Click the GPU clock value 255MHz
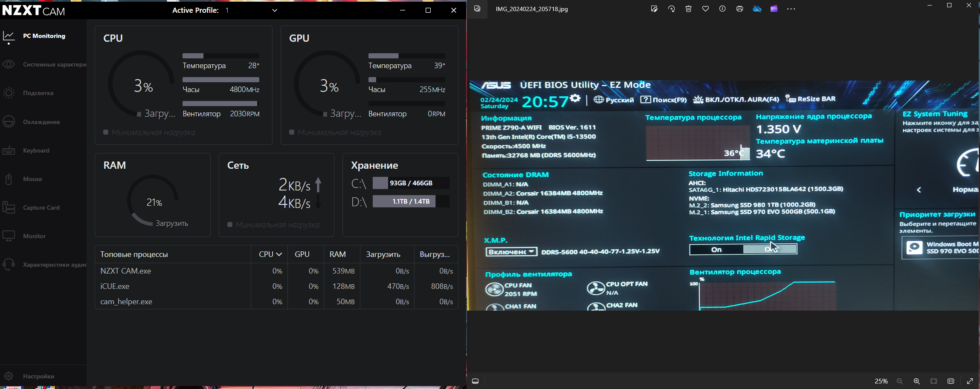 click(x=432, y=89)
